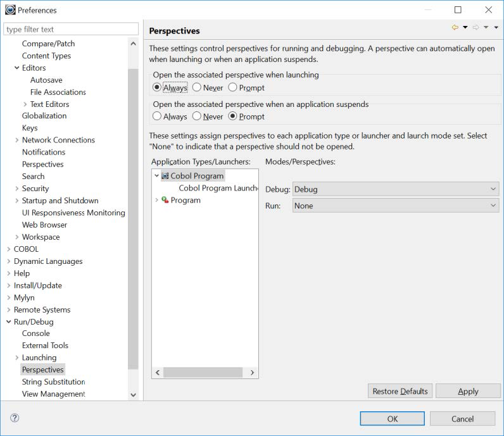
Task: Click the Preferences window title icon
Action: [x=10, y=10]
